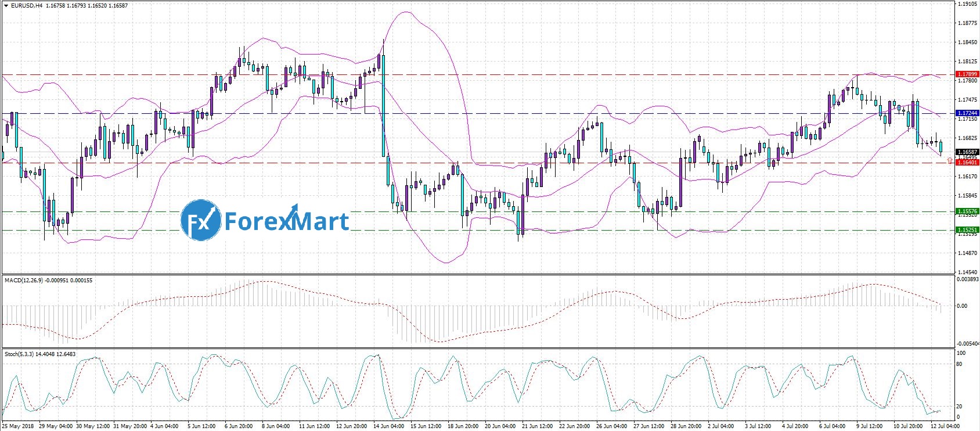Click the 1.14870 price scale label
Viewport: 980px width, 431px height.
pyautogui.click(x=967, y=253)
